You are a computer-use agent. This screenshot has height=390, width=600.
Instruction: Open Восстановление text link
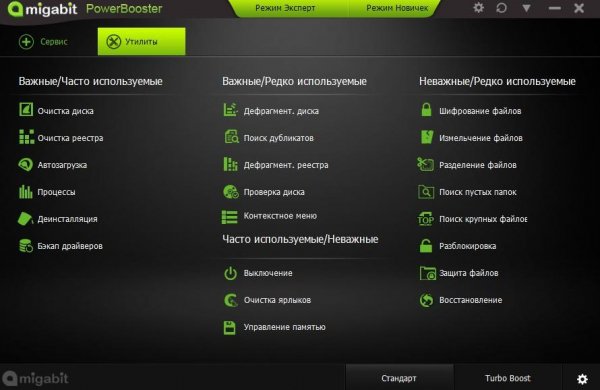point(471,300)
